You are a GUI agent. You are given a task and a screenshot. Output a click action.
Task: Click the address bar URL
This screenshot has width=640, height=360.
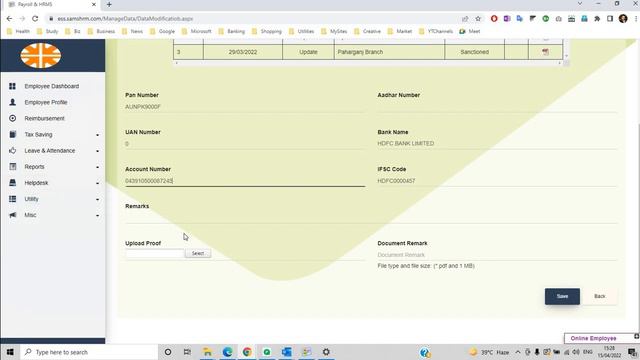click(125, 19)
